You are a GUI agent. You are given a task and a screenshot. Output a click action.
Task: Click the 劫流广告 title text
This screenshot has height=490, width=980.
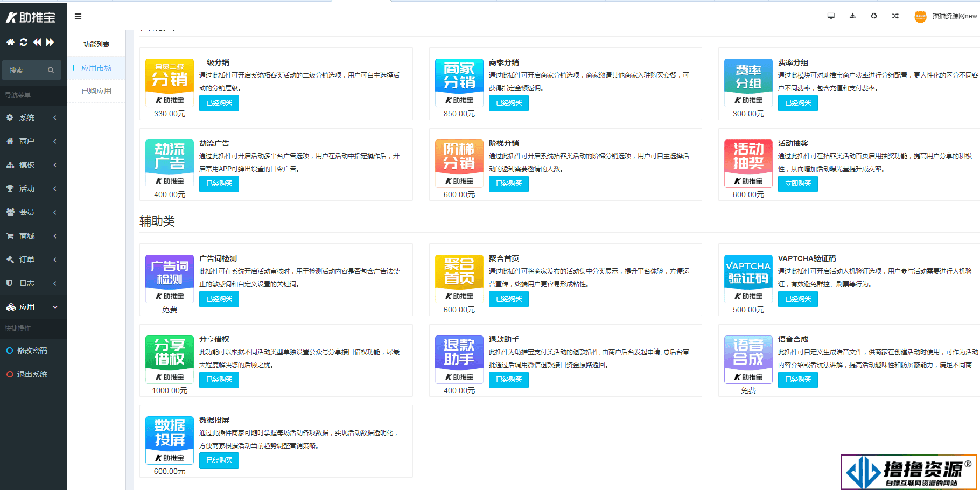coord(214,143)
